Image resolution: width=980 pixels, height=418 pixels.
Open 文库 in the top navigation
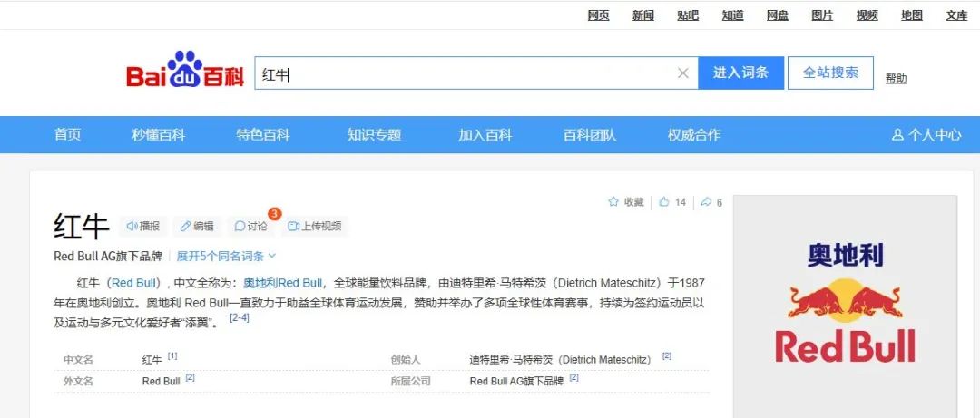[x=956, y=15]
